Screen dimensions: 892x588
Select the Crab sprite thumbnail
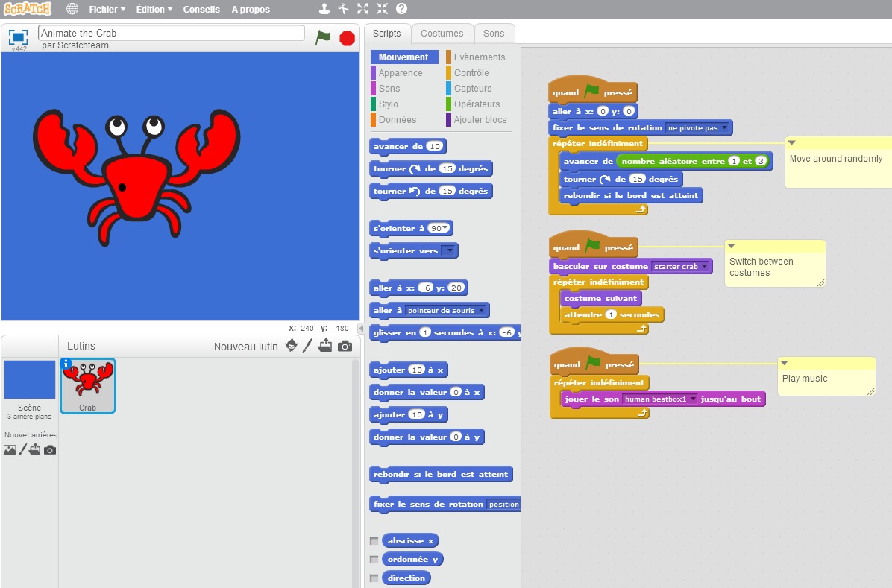tap(88, 385)
